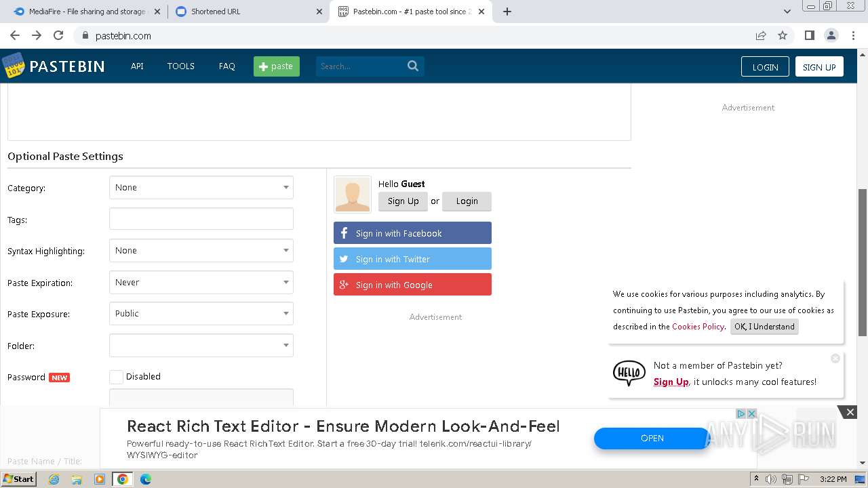The image size is (868, 488).
Task: Click the OPEN button on the ad
Action: click(x=652, y=439)
